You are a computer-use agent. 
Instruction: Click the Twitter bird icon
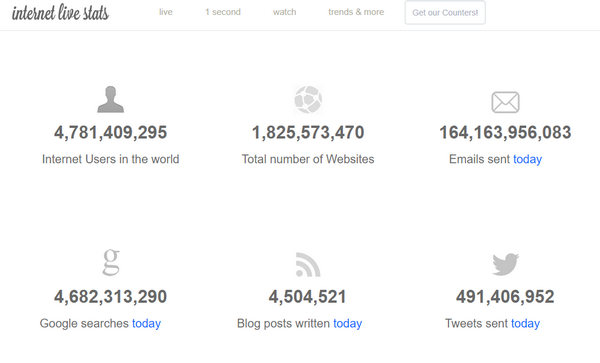point(505,264)
